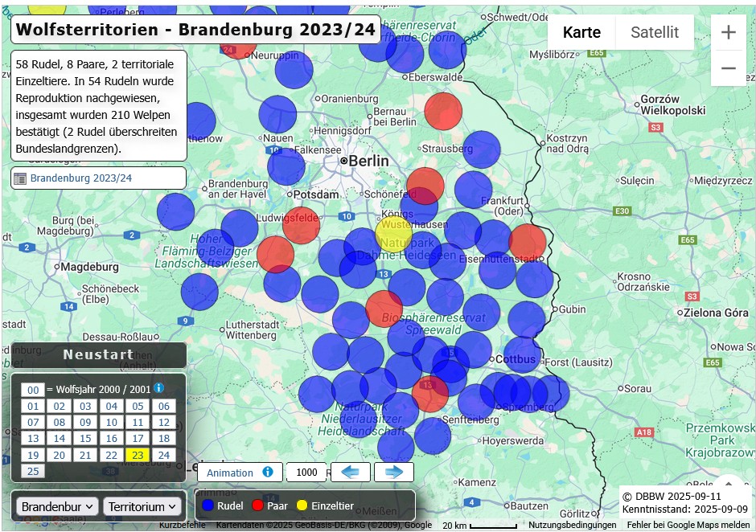This screenshot has height=532, width=756.
Task: Select the Karte map view
Action: [581, 32]
